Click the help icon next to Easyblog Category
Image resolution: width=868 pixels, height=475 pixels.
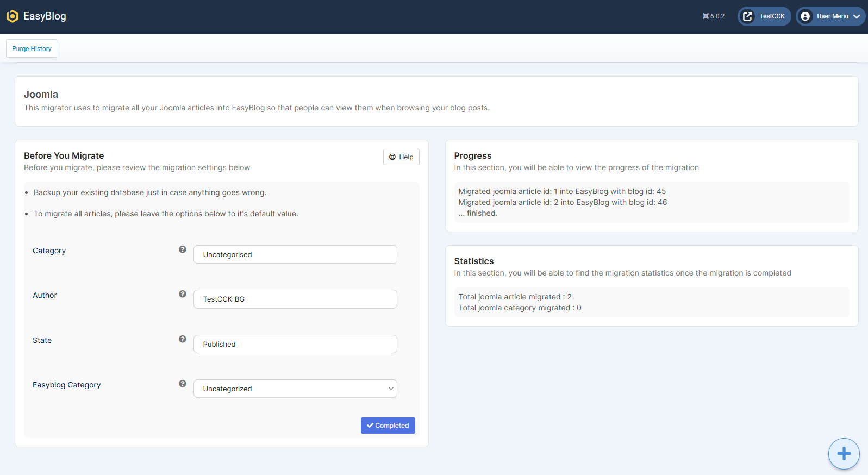pos(183,384)
